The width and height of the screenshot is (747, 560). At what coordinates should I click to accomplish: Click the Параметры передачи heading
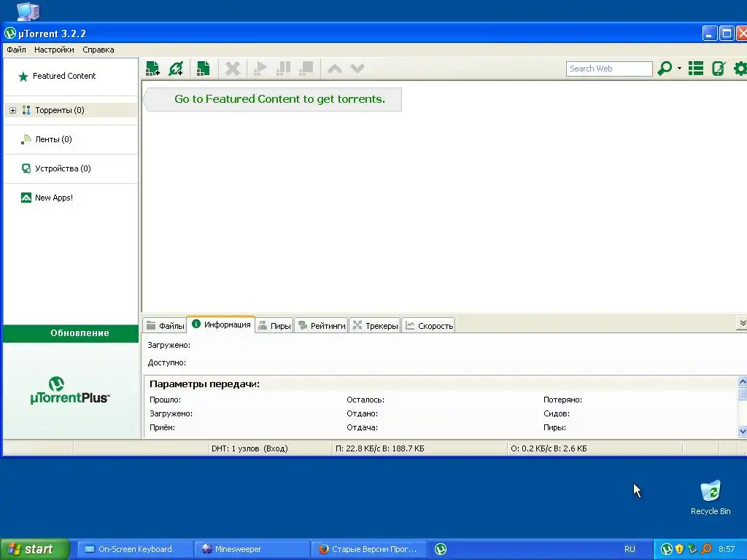tap(204, 384)
